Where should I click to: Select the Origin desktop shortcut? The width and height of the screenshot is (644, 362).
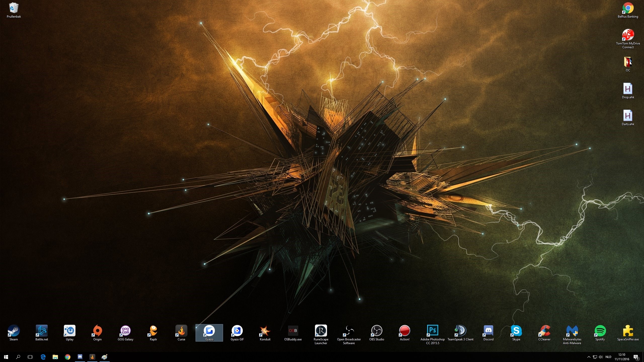coord(97,333)
